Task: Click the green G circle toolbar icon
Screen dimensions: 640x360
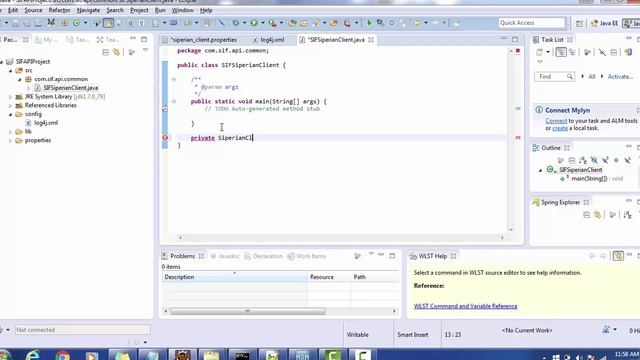Action: point(76,23)
